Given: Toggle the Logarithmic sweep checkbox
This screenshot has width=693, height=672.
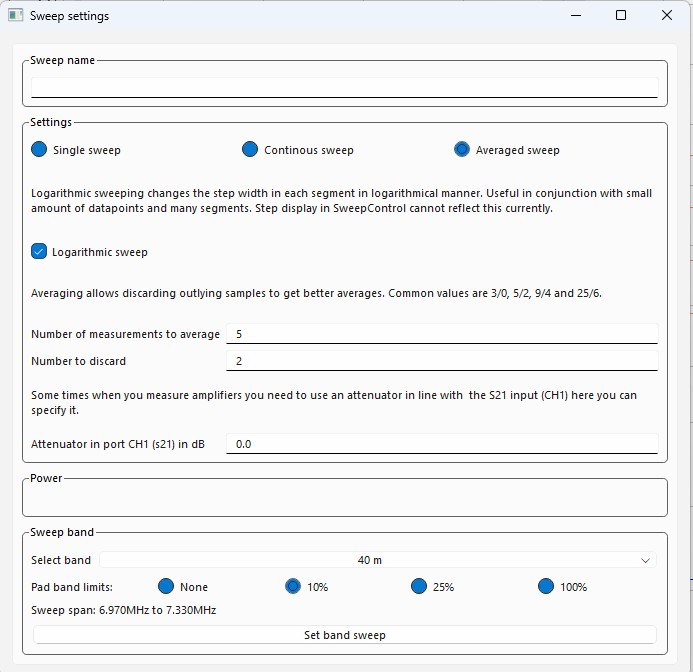Looking at the screenshot, I should pos(39,252).
